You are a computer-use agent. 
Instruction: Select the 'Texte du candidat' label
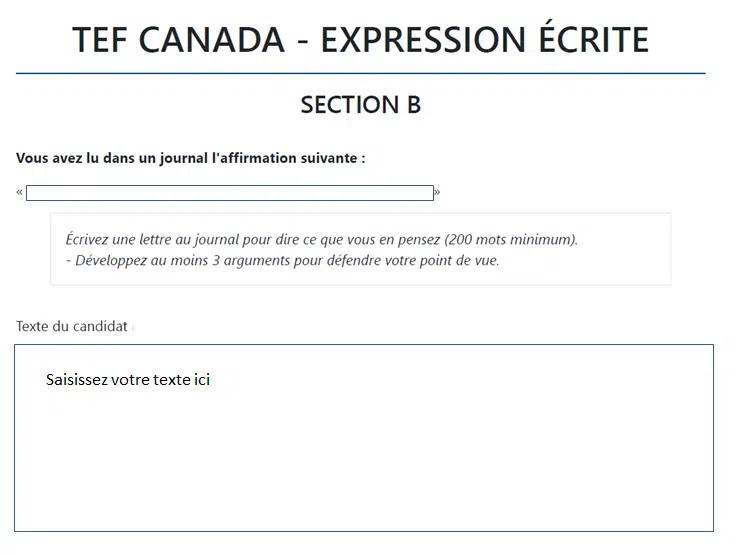72,326
